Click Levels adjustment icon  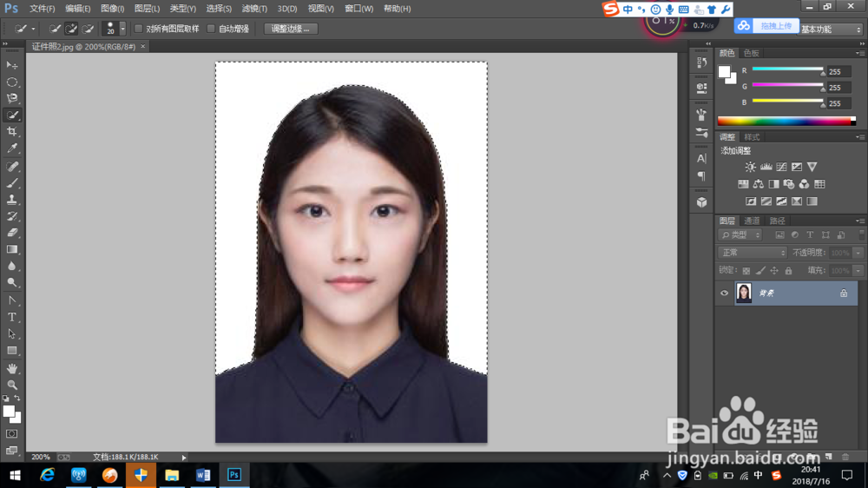coord(766,167)
